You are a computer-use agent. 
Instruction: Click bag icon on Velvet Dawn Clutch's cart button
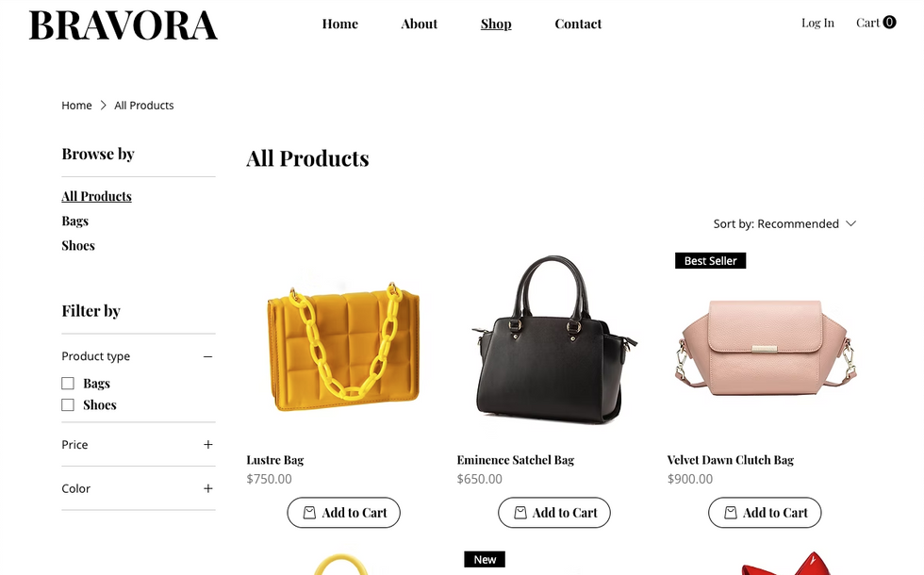pos(730,513)
